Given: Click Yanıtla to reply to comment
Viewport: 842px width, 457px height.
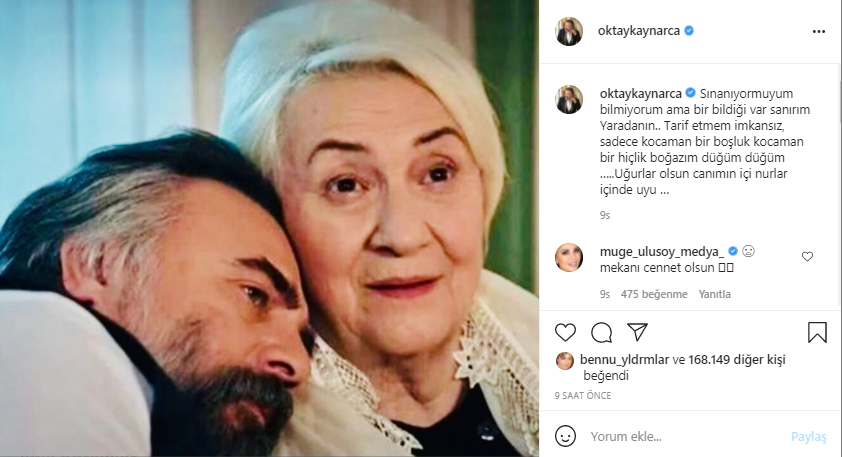Looking at the screenshot, I should pos(715,294).
